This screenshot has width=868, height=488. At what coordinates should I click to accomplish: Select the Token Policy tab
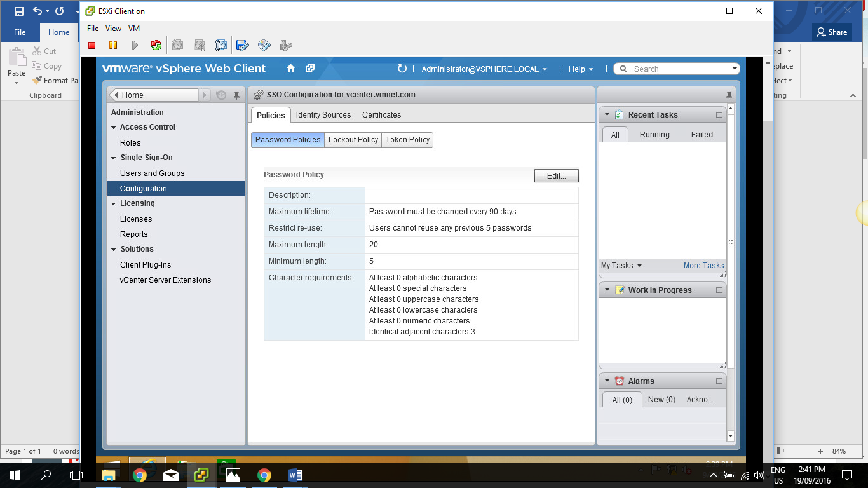(407, 140)
